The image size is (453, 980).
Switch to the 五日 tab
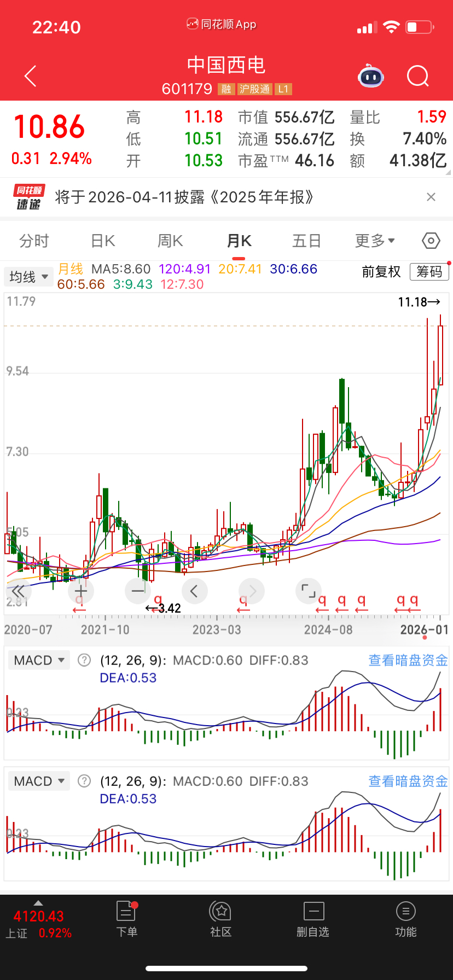306,241
